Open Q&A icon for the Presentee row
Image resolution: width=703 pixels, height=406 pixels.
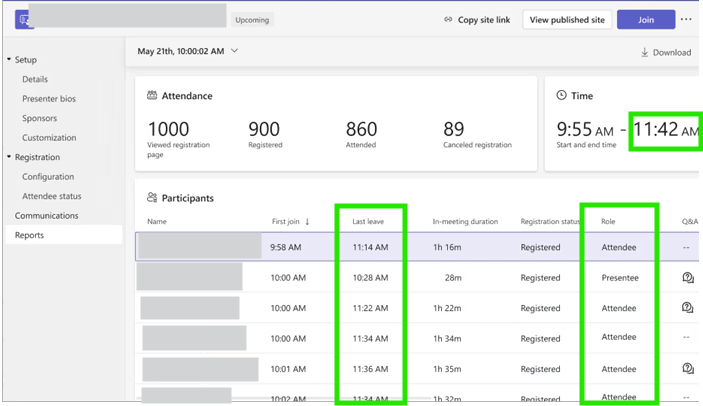coord(688,278)
